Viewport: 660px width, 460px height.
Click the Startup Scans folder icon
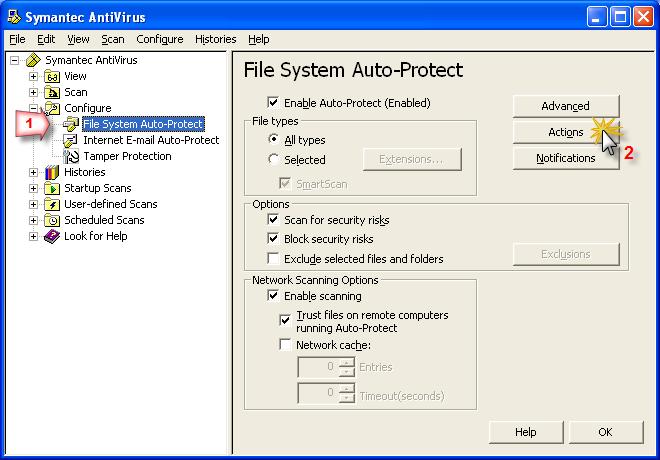pos(52,188)
